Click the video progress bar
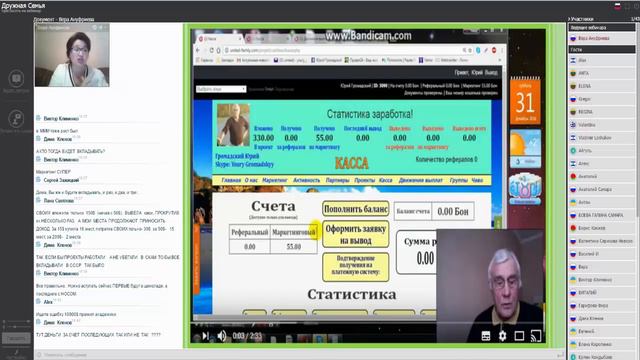640x360 pixels. click(314, 324)
